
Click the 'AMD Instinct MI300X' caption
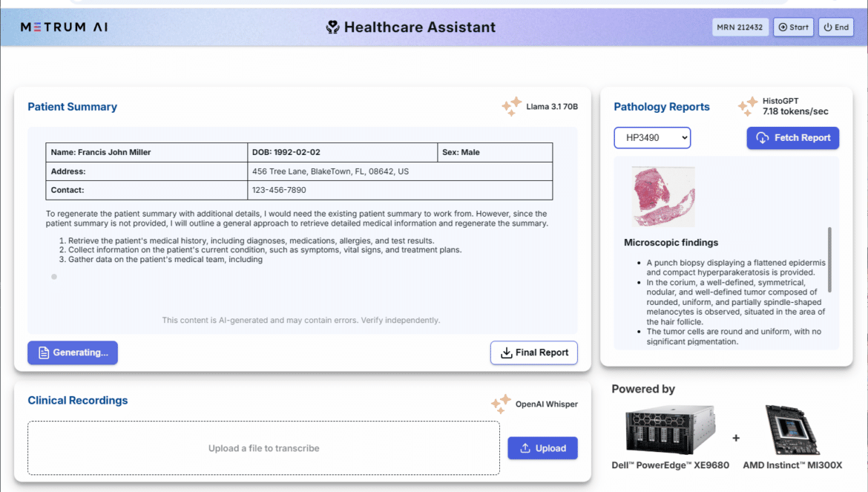click(x=792, y=465)
